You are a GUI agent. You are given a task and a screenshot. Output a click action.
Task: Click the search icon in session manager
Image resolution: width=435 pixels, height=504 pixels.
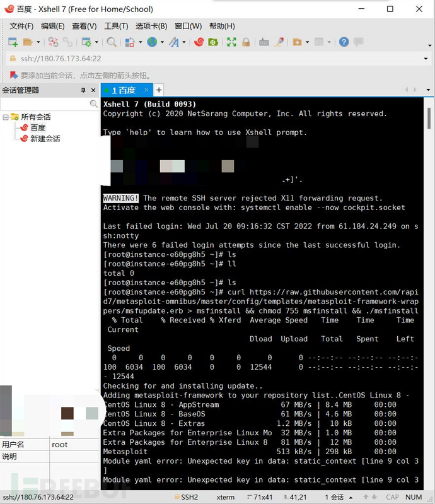[93, 103]
